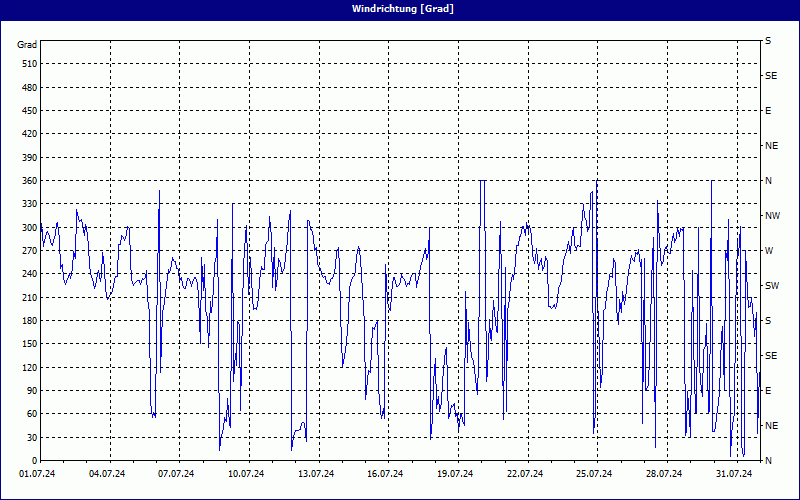Viewport: 800px width, 500px height.
Task: Select the y-axis value 450
Action: coord(30,111)
